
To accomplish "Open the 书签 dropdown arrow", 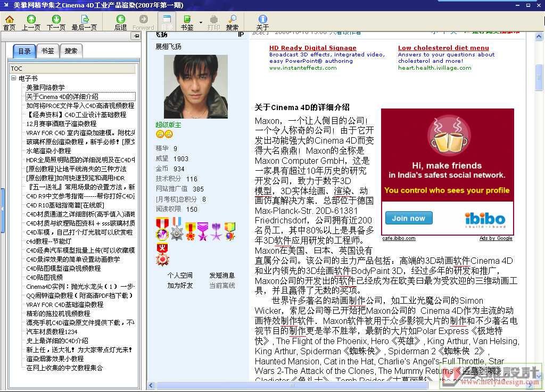I will pyautogui.click(x=201, y=22).
